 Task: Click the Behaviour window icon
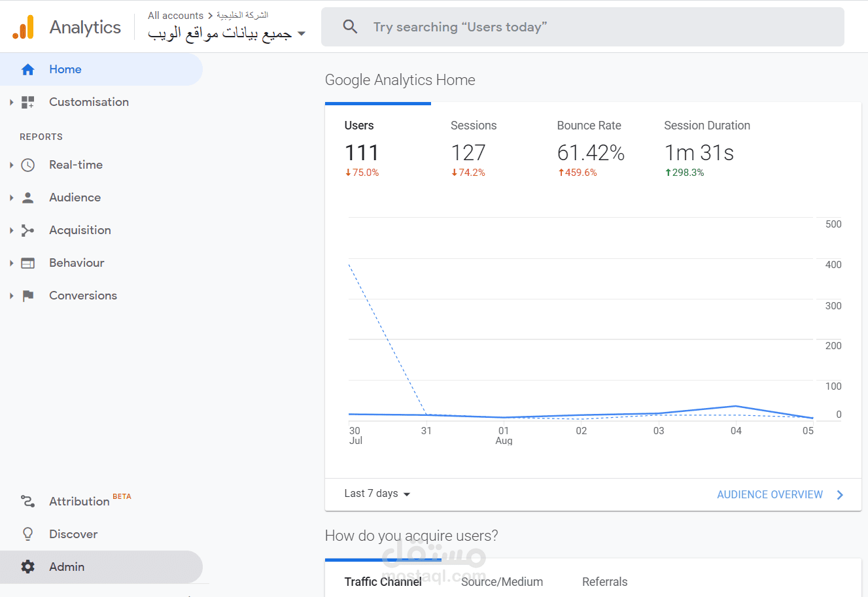[27, 263]
